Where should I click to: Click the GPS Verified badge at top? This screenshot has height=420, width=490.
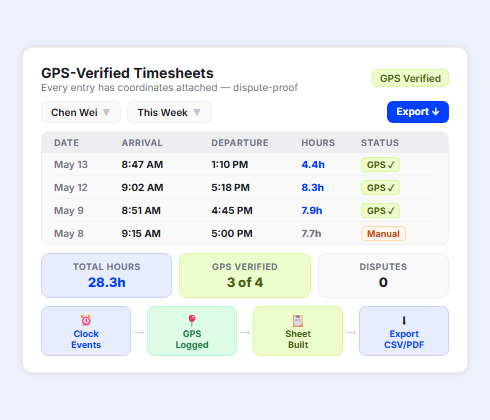(410, 78)
